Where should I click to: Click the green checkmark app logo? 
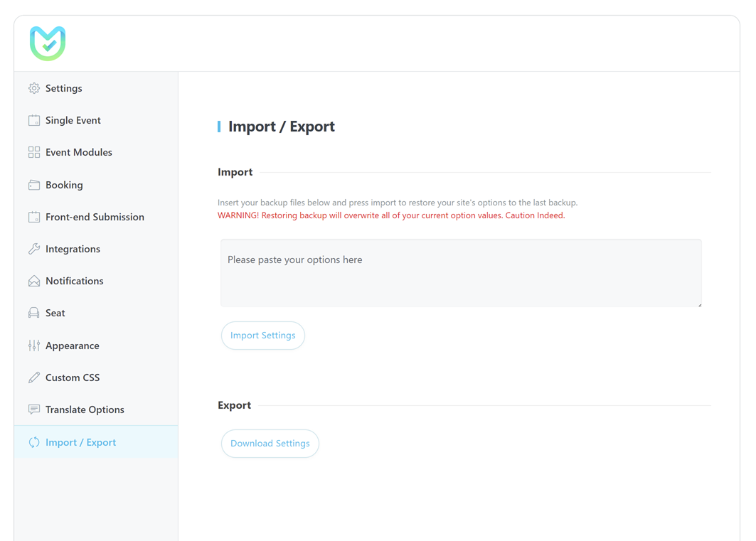pyautogui.click(x=48, y=43)
